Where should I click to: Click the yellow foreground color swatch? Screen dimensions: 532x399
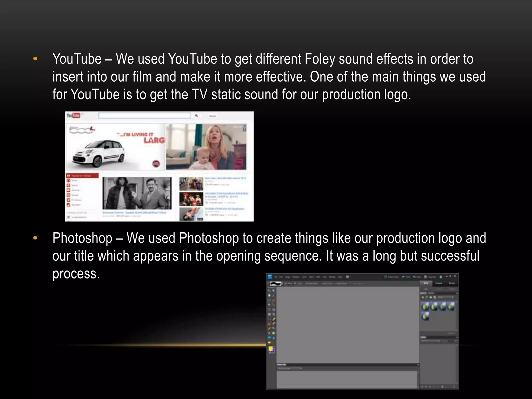[270, 349]
